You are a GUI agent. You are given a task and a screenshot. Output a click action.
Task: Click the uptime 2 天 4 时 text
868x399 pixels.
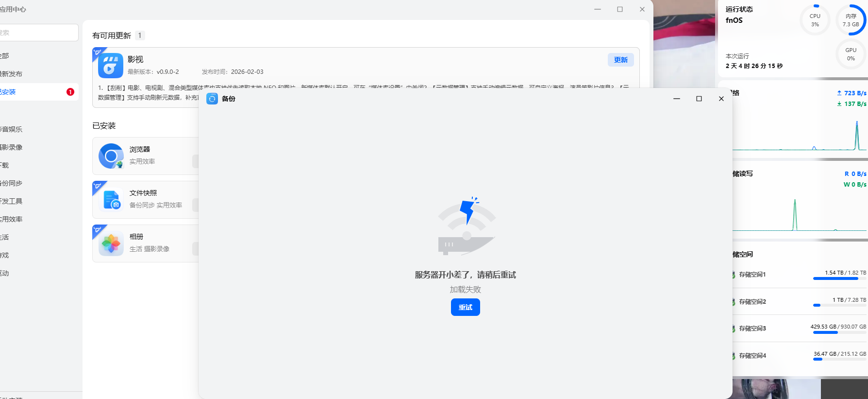click(x=754, y=66)
